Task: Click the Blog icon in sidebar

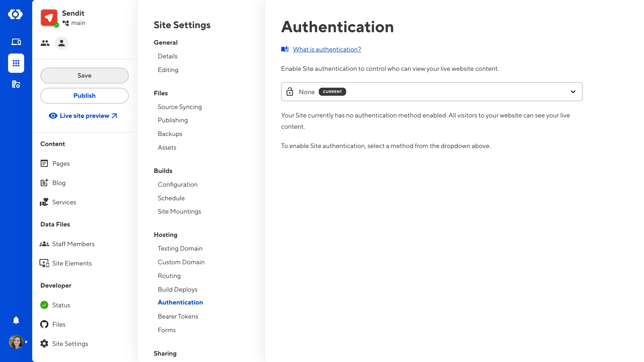Action: (x=44, y=183)
